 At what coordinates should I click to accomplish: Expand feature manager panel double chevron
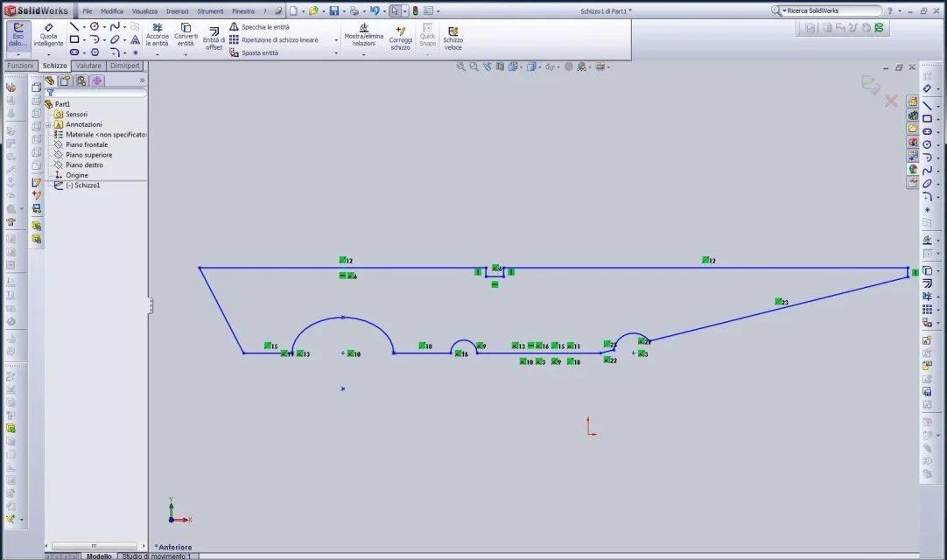click(142, 80)
